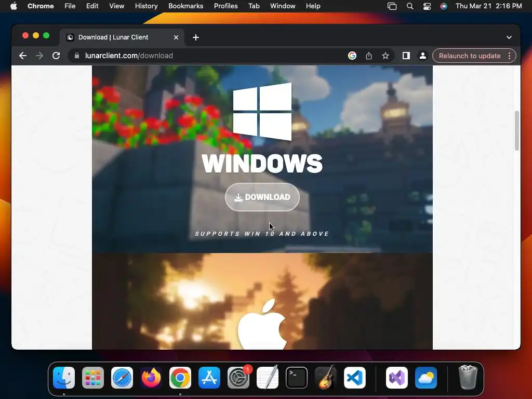Open Firefox from the Dock
The height and width of the screenshot is (399, 532).
[151, 378]
